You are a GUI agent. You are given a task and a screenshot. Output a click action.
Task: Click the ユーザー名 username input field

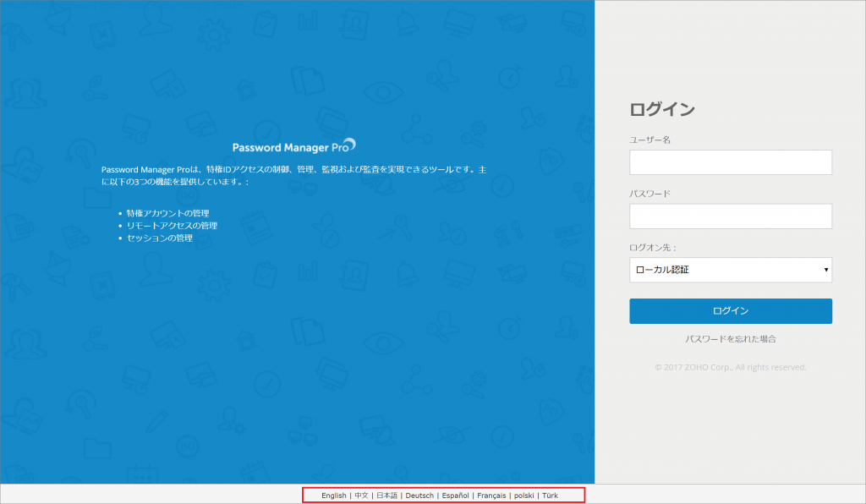point(730,162)
